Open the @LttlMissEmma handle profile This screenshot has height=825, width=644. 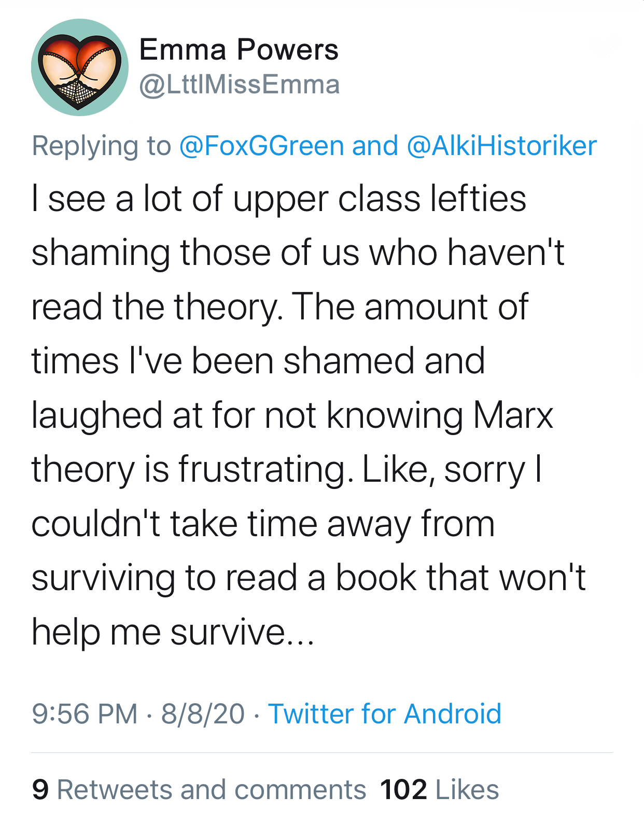coord(240,85)
